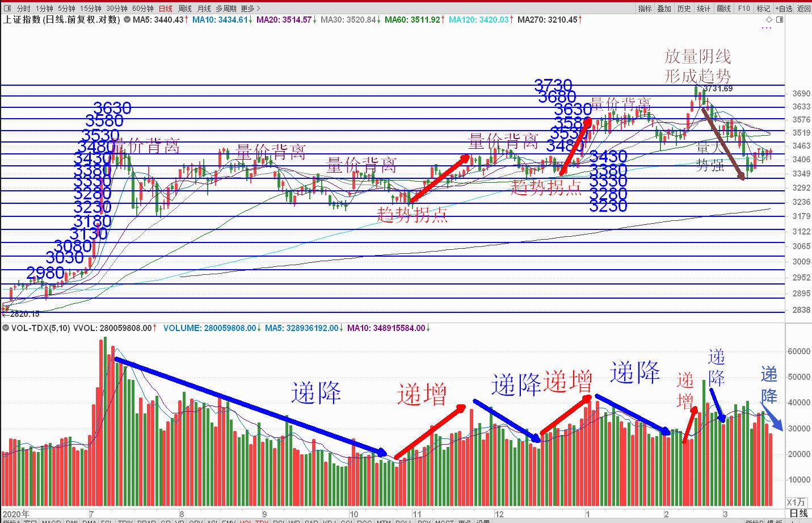Click the MA5: 3440.43 value
The width and height of the screenshot is (812, 523).
161,20
